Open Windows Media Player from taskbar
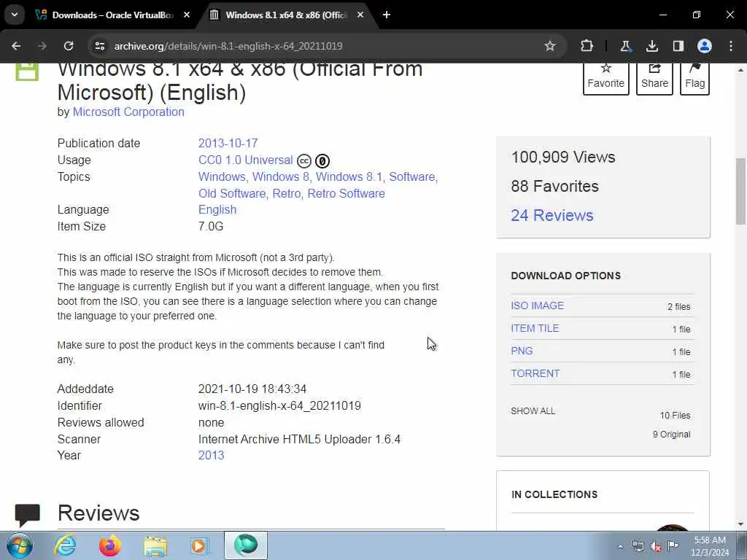 point(200,545)
